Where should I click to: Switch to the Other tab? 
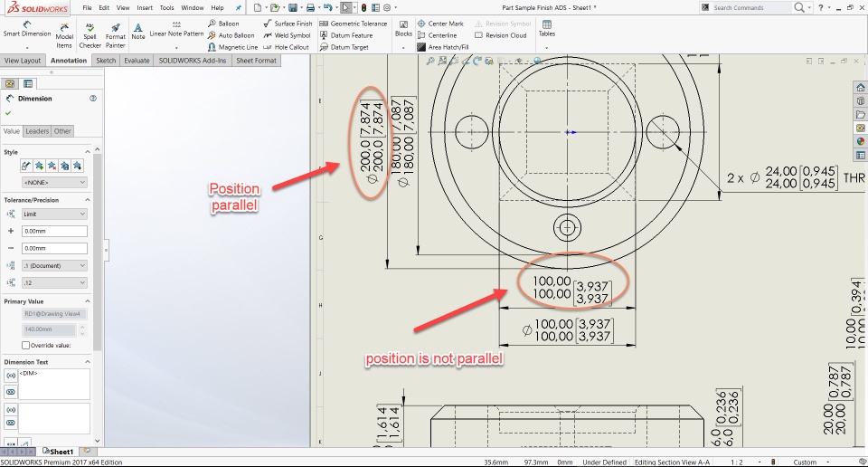point(62,131)
